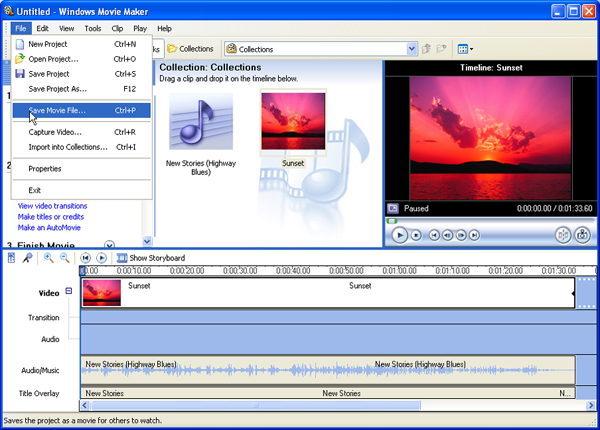Open the Play menu
The image size is (600, 430).
tap(140, 28)
